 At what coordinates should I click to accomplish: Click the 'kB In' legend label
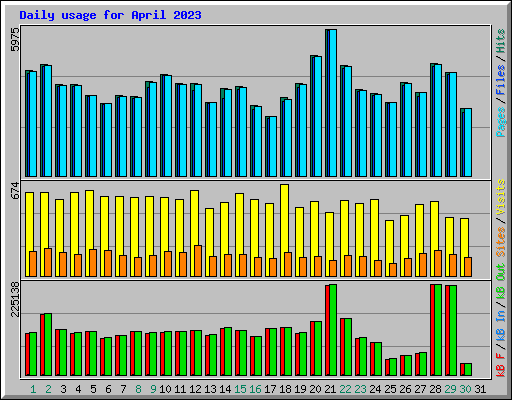click(x=501, y=327)
